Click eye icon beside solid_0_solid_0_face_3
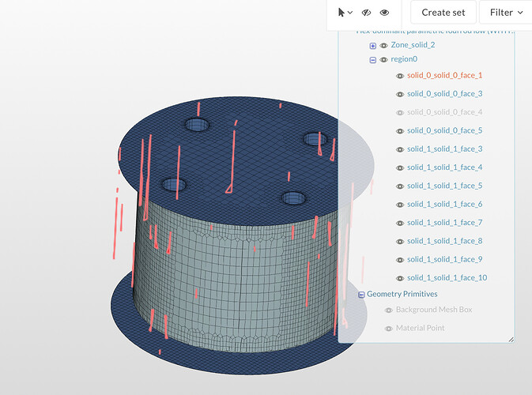 pyautogui.click(x=400, y=94)
